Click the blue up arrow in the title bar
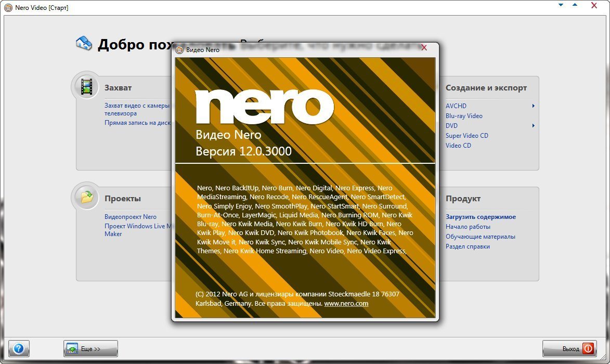Screen dimensions: 610x364 click(x=575, y=5)
